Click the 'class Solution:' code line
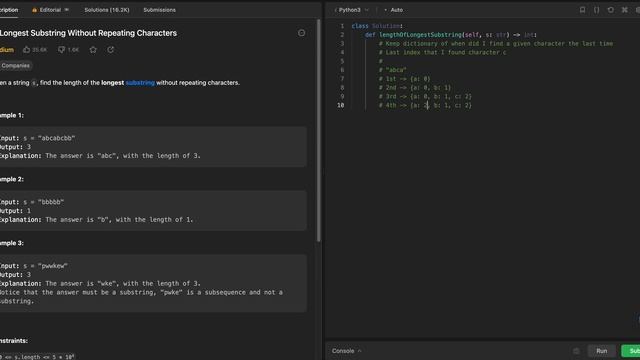The width and height of the screenshot is (640, 360). pos(377,26)
